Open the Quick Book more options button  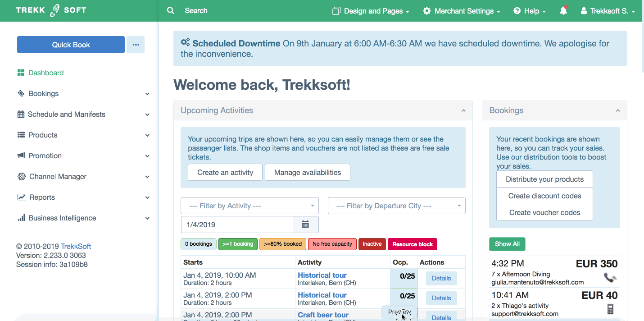point(136,45)
